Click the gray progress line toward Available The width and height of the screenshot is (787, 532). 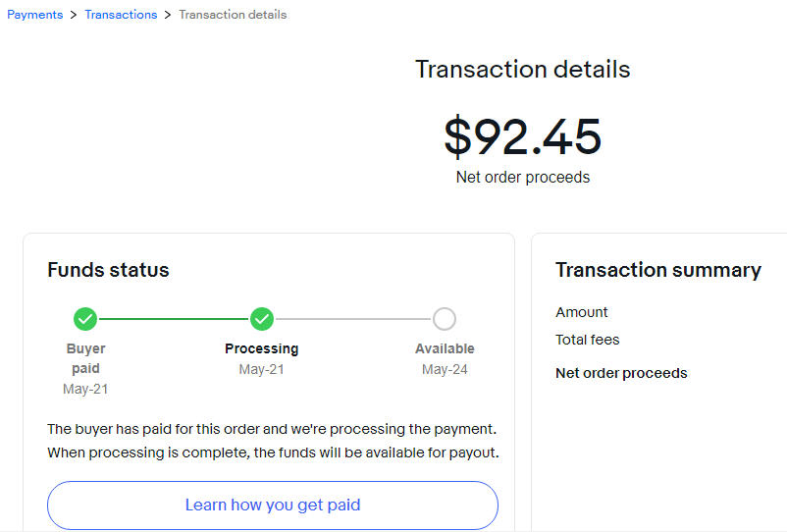click(x=353, y=319)
